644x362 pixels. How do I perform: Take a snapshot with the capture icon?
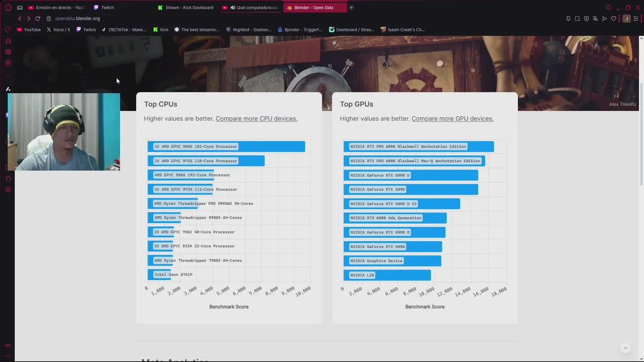[x=577, y=19]
